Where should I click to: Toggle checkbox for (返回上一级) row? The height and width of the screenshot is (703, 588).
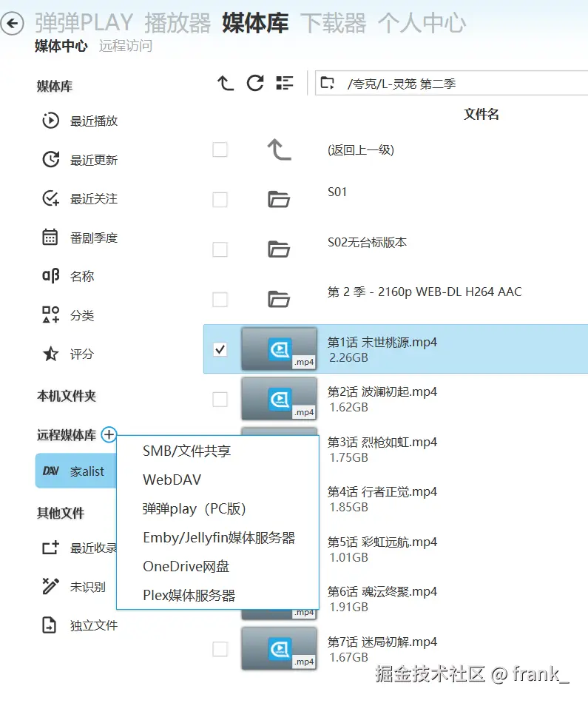(x=220, y=149)
